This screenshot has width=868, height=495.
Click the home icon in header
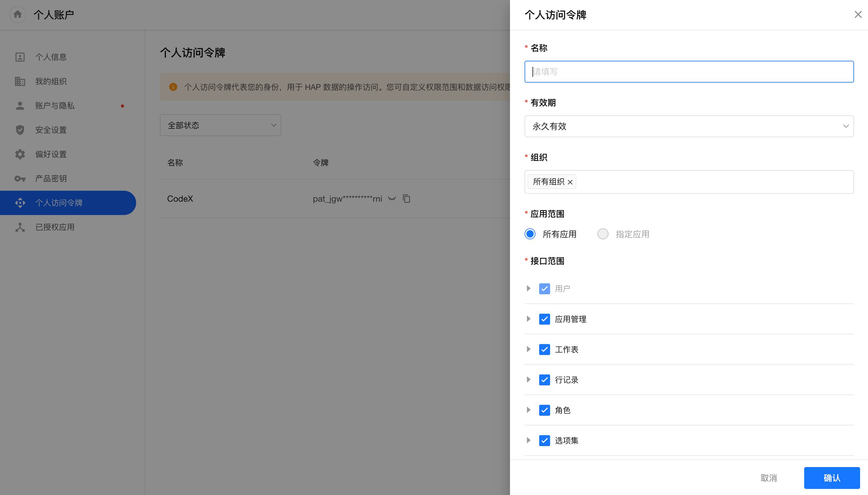(18, 14)
